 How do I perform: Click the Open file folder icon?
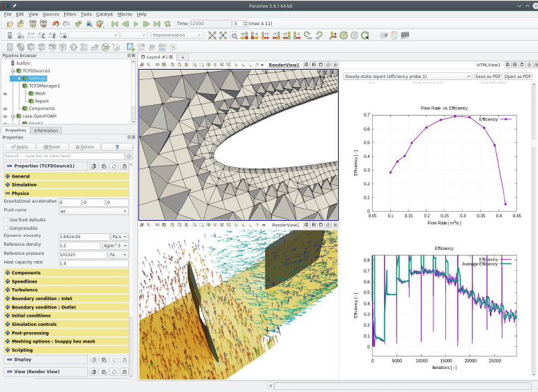(10, 24)
